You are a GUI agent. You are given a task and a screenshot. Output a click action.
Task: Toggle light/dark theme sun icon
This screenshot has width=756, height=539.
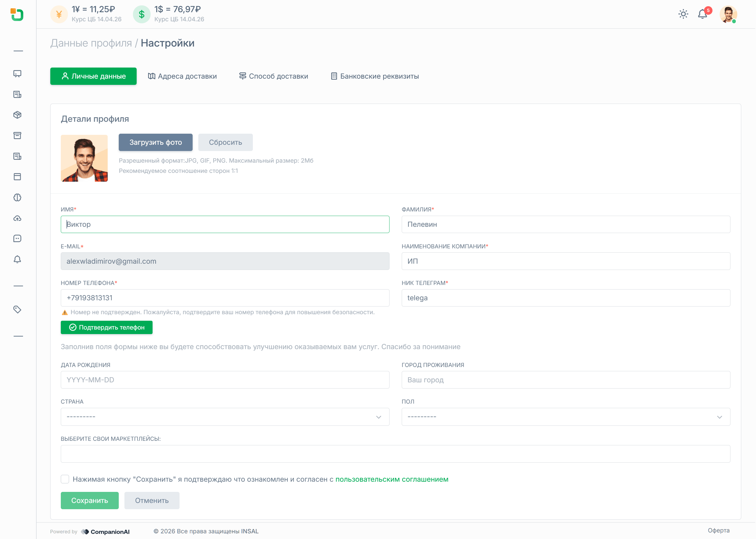coord(683,14)
